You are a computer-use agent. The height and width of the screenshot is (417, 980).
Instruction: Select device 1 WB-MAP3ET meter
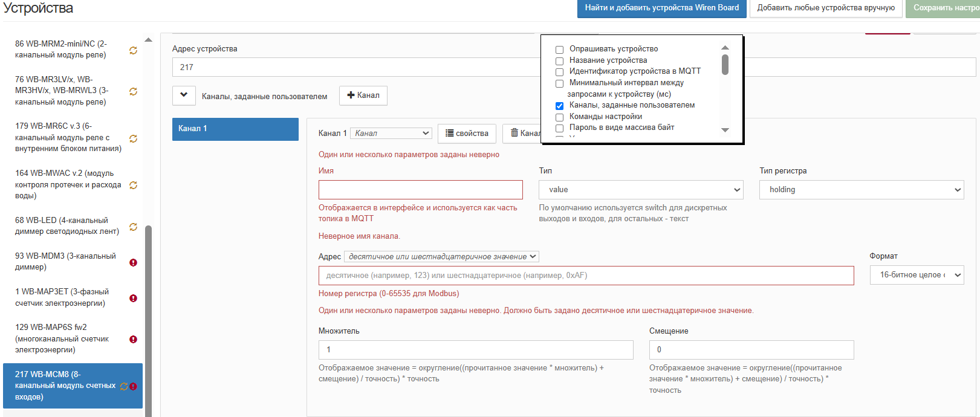73,297
